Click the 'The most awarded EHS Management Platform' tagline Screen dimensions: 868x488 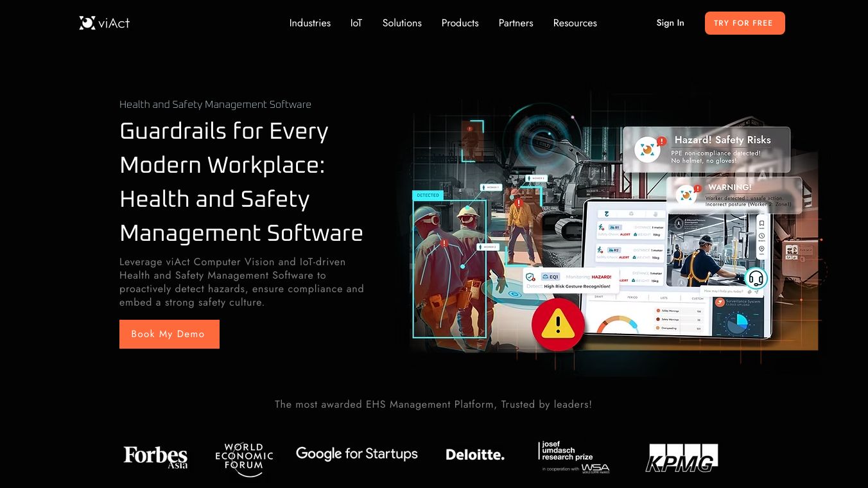click(x=433, y=405)
